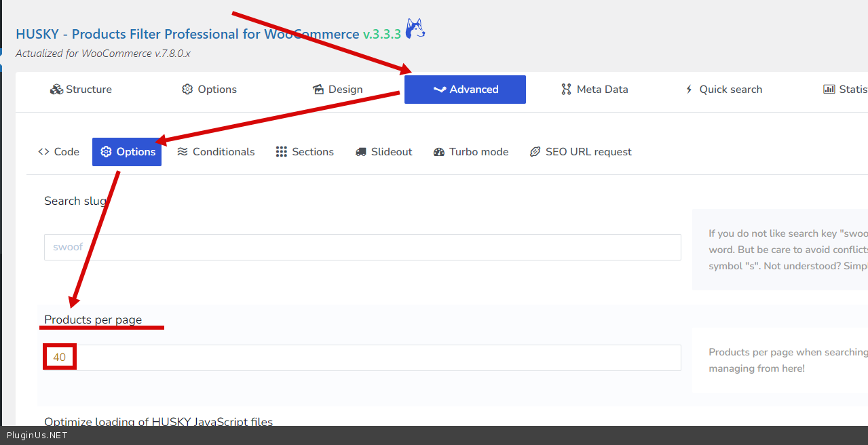Click the PluginUs.NET text in bottom bar

(37, 436)
